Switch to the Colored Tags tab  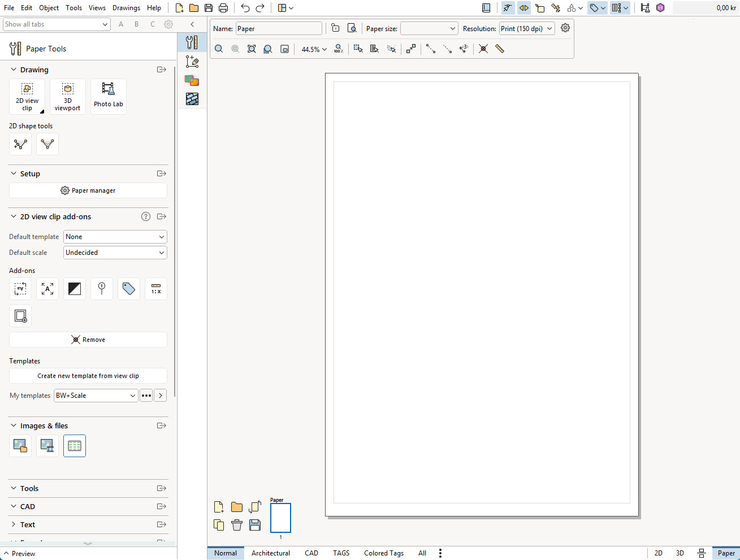[x=384, y=553]
